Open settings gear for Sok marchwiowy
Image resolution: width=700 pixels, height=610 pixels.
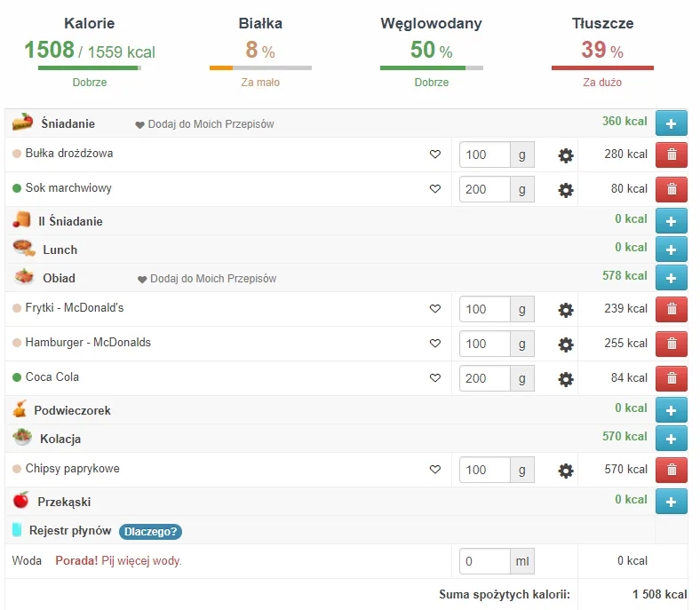point(565,189)
